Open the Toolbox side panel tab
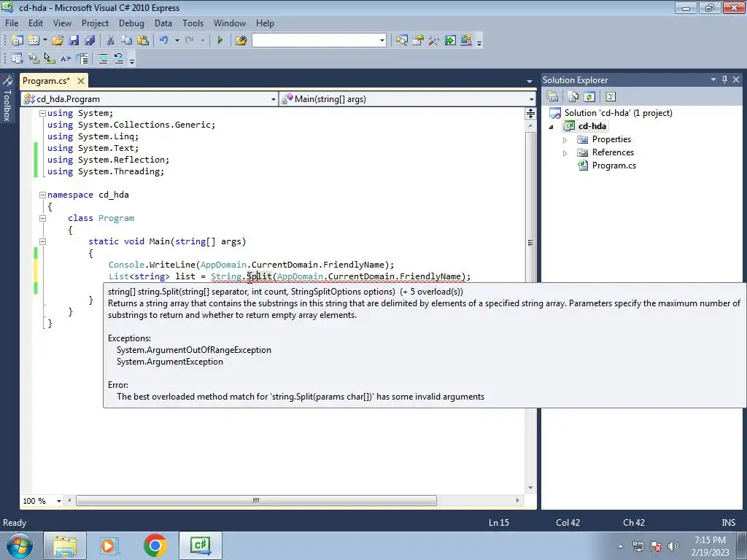 [7, 98]
